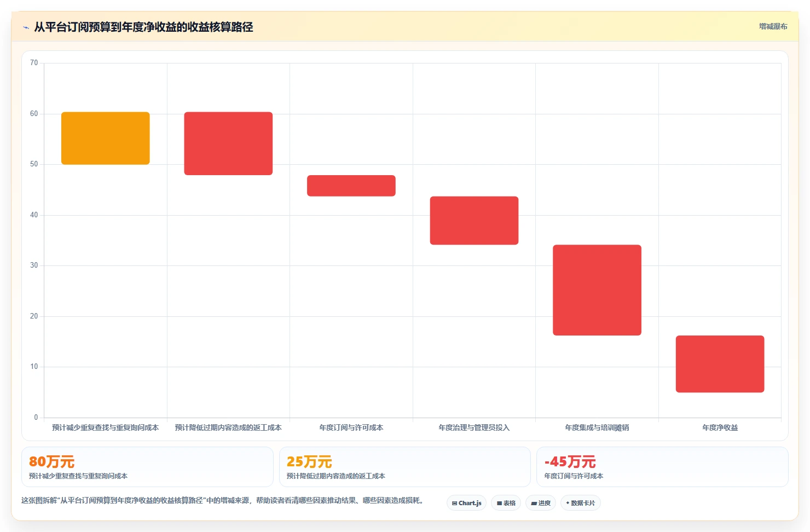This screenshot has width=810, height=532.
Task: Click the y-axis tick label 10
Action: point(34,367)
